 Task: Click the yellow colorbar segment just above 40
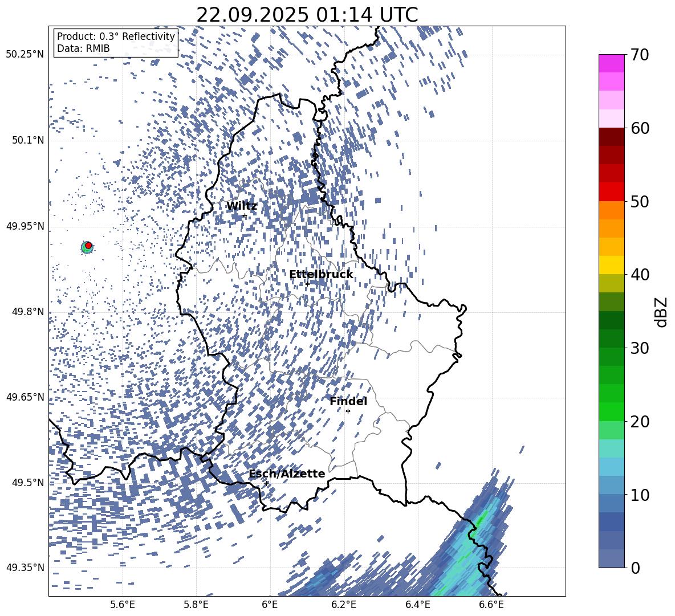[611, 265]
